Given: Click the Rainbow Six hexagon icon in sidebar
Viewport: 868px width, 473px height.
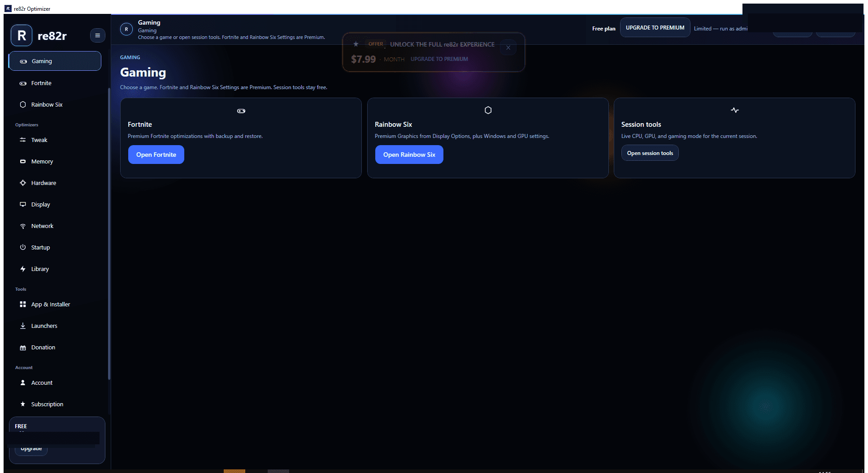Looking at the screenshot, I should pyautogui.click(x=23, y=104).
